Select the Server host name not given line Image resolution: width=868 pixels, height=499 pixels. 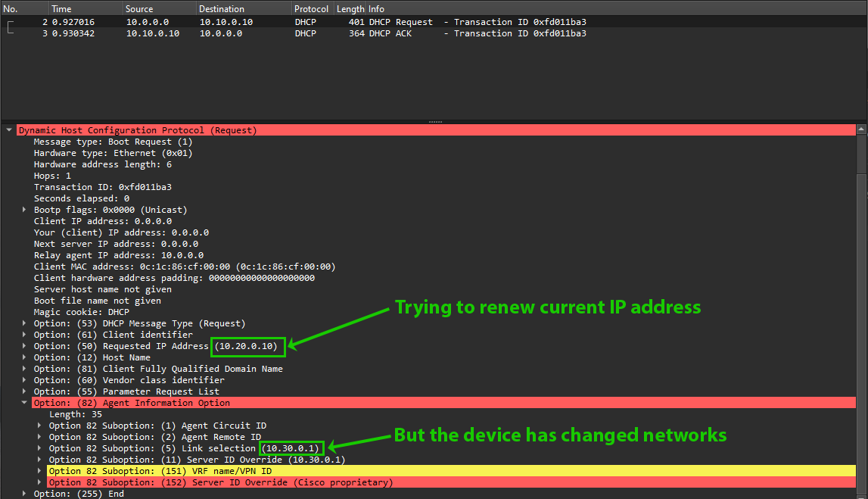pyautogui.click(x=102, y=289)
